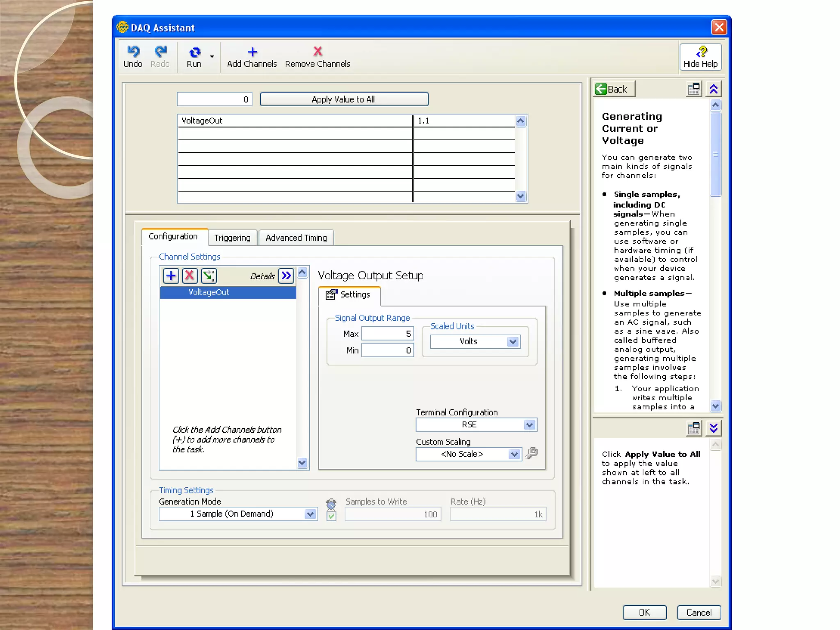Click the Undo toolbar icon
The image size is (840, 630).
(x=133, y=52)
